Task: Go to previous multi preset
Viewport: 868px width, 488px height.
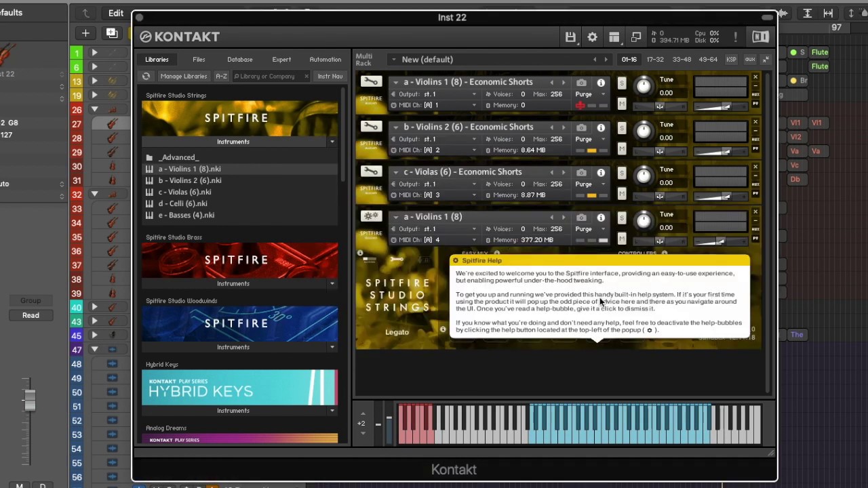Action: click(x=595, y=60)
